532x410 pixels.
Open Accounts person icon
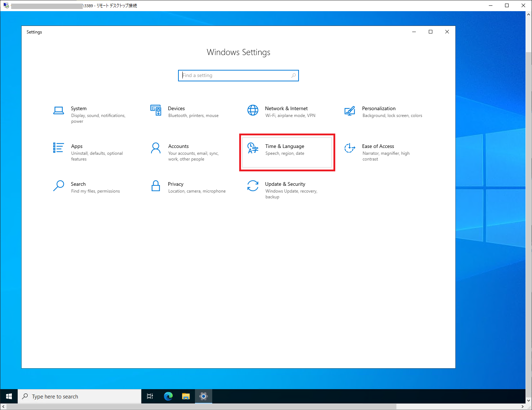156,148
